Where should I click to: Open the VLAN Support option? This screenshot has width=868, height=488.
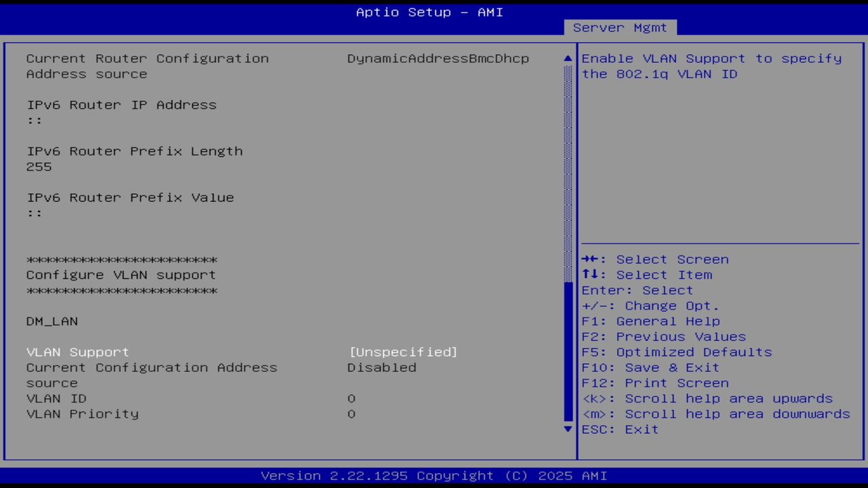pyautogui.click(x=77, y=352)
